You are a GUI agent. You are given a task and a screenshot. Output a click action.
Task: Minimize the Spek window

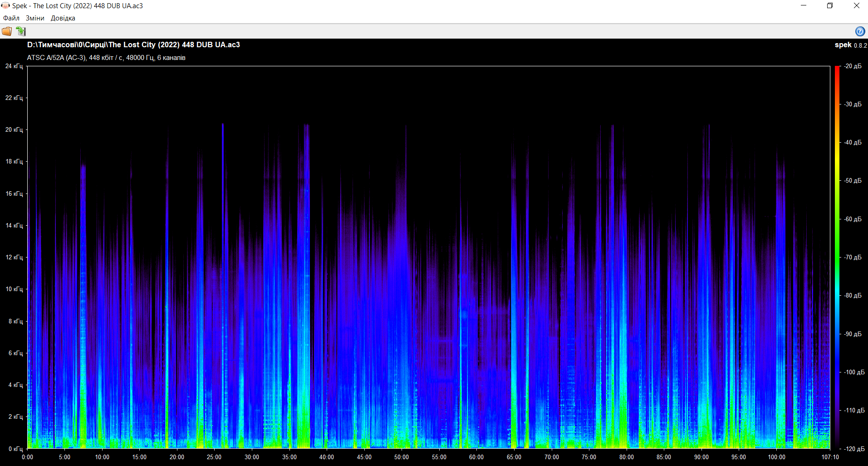coord(804,5)
